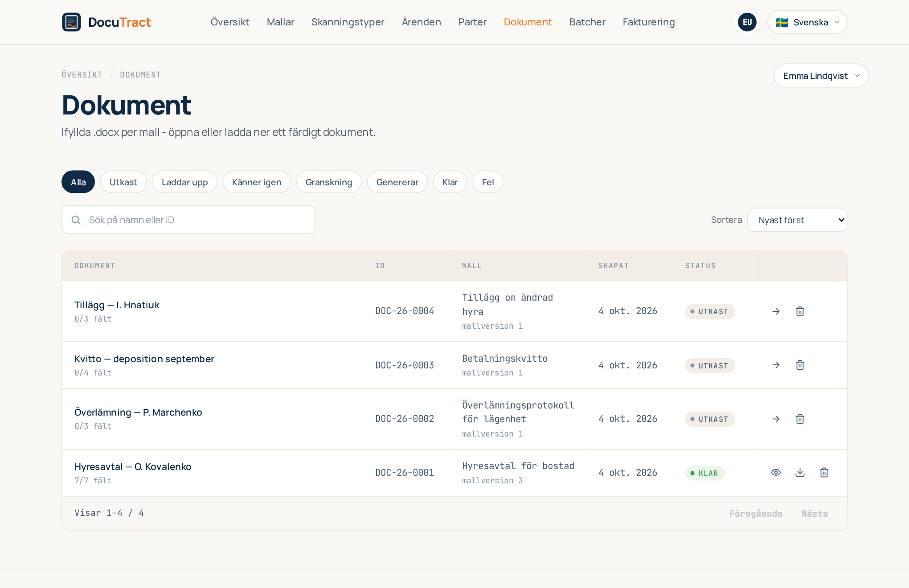Open draft Tillägg — I. Hnatiuk arrow
The height and width of the screenshot is (588, 909).
[x=776, y=311]
